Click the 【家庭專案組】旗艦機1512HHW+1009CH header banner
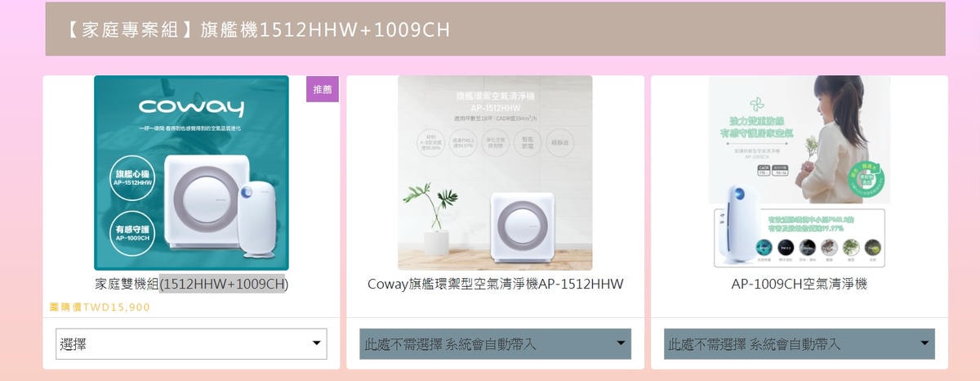Screen dimensions: 980x381 (x=495, y=29)
